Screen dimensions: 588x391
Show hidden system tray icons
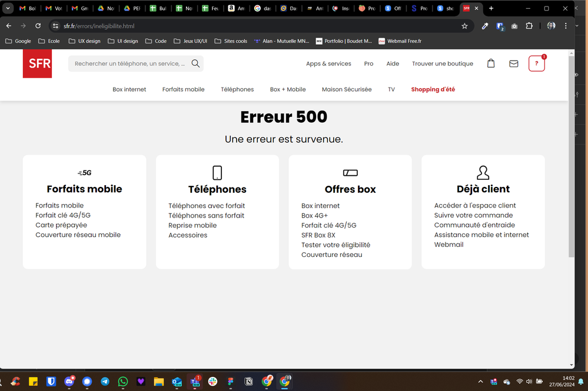(480, 382)
